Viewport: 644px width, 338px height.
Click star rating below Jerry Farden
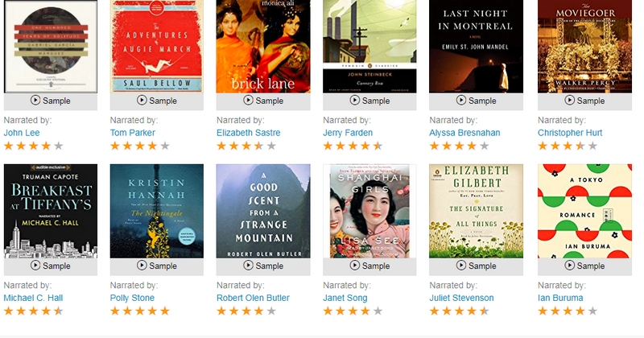point(353,146)
